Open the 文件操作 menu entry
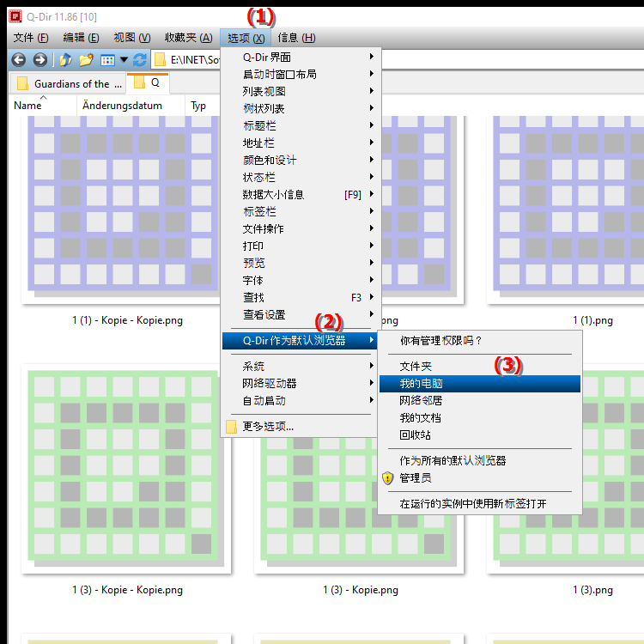 [301, 228]
